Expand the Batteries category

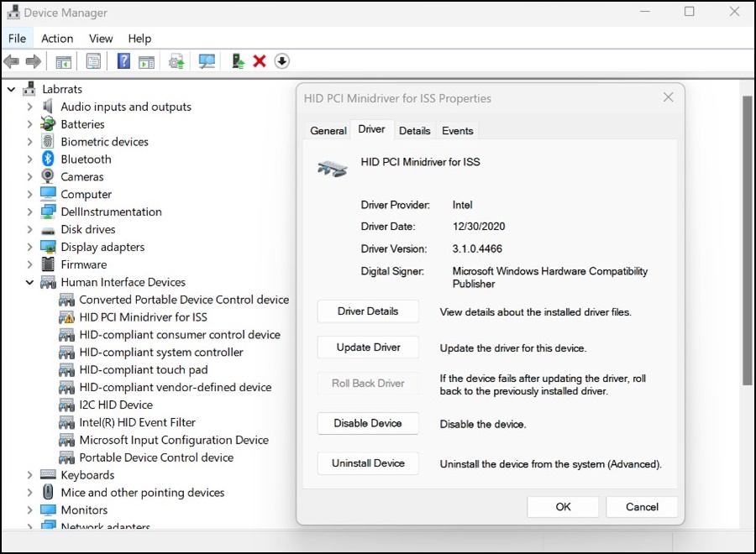[x=29, y=124]
